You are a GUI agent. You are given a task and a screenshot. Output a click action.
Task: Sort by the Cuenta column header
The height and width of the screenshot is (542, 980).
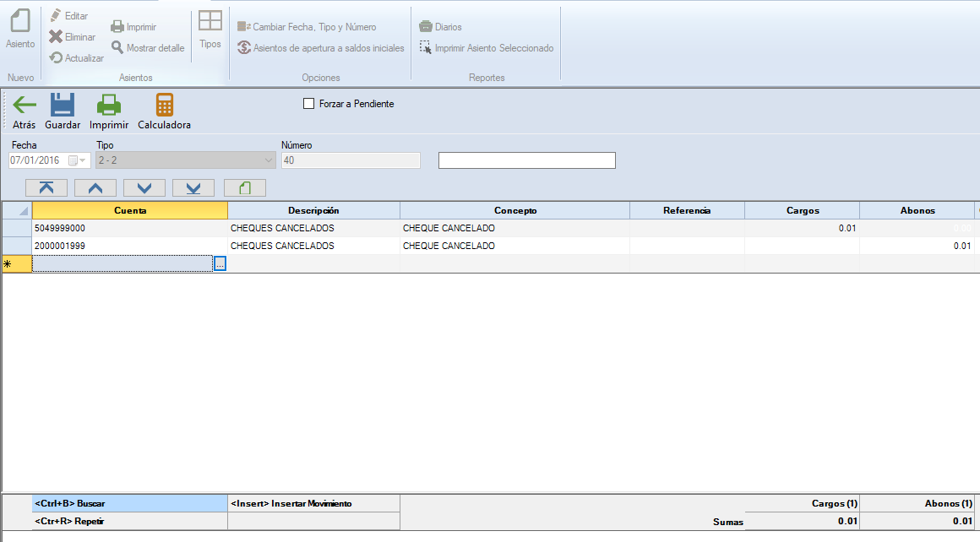pos(130,210)
